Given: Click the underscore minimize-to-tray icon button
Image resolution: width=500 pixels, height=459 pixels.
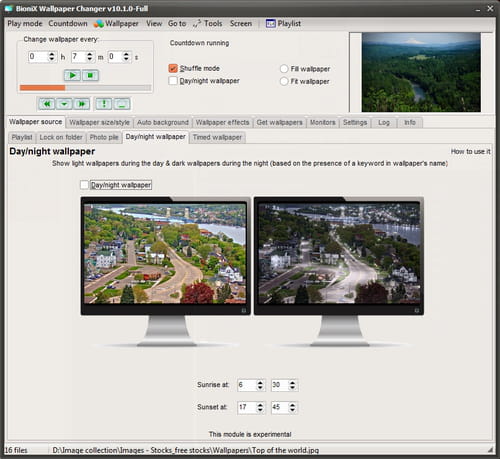Looking at the screenshot, I should point(122,104).
